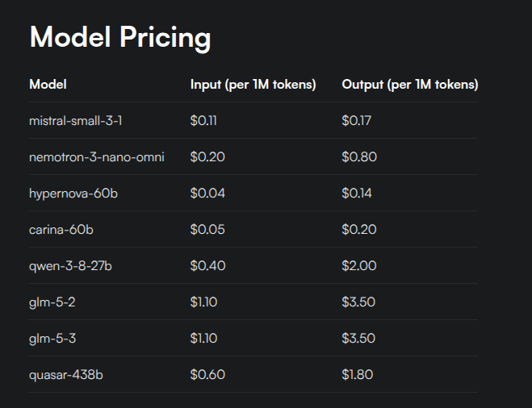The width and height of the screenshot is (532, 408).
Task: Select the $0.40 input price for qwen-3-8-27b
Action: pyautogui.click(x=207, y=265)
